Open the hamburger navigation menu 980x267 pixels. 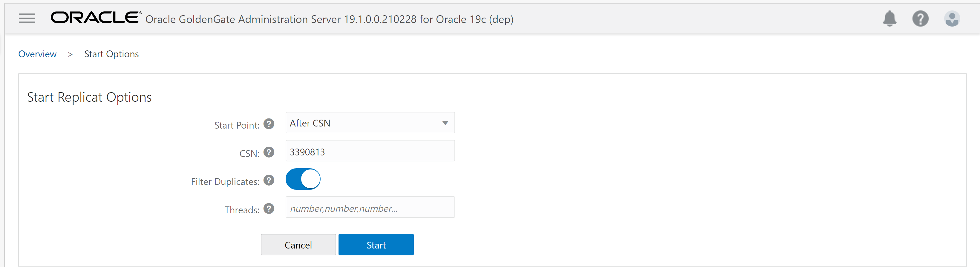(27, 18)
